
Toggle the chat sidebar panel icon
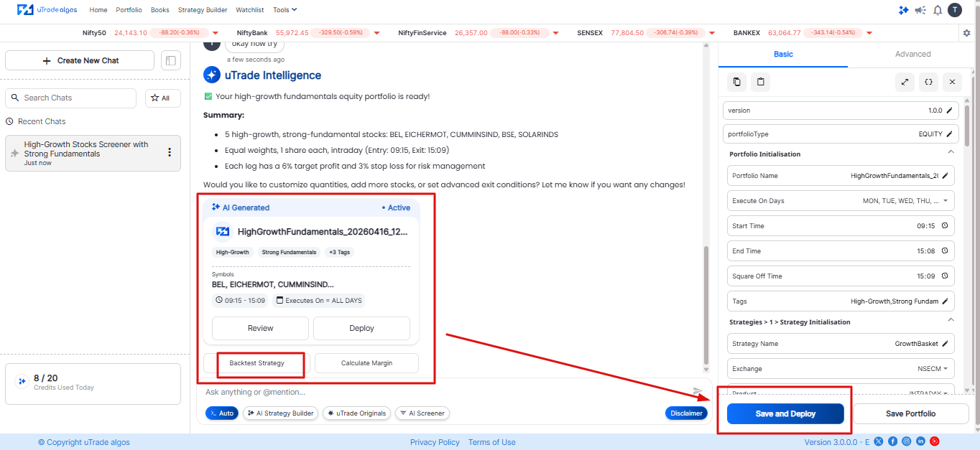click(x=171, y=60)
